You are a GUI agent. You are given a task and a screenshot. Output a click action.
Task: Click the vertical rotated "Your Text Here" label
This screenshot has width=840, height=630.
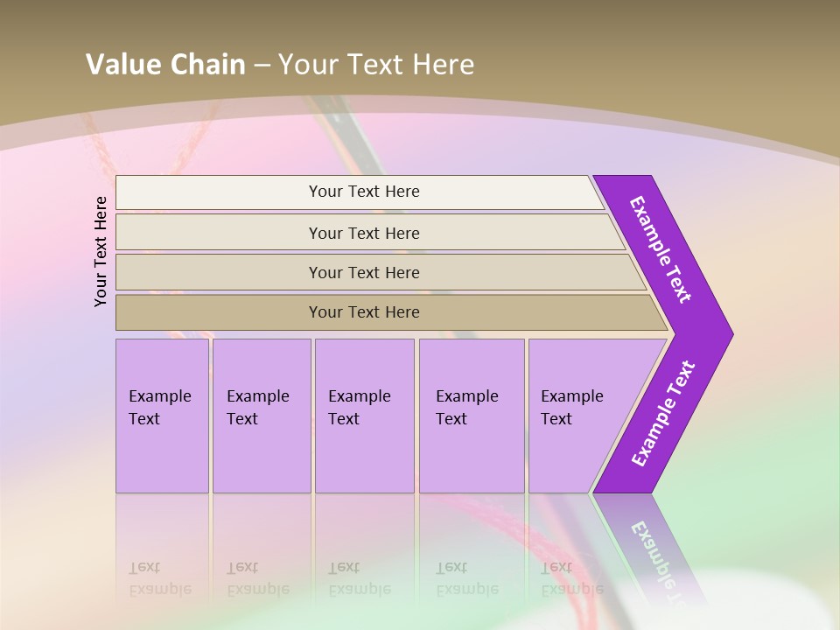click(x=101, y=252)
